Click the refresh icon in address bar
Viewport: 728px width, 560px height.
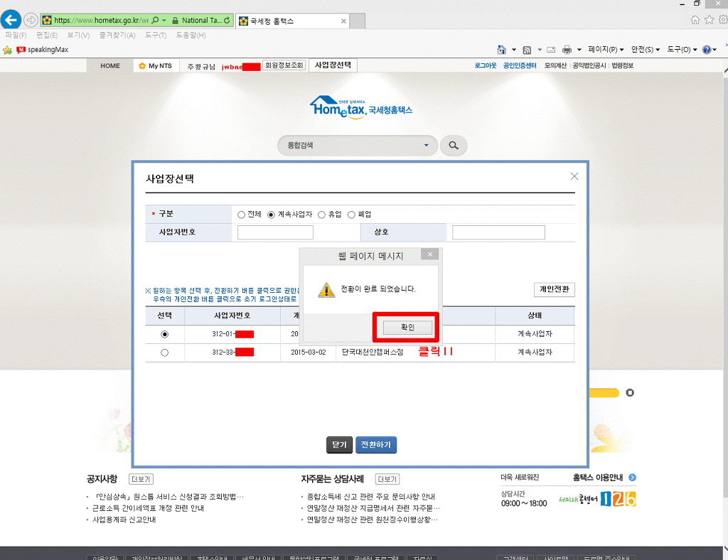pos(227,21)
